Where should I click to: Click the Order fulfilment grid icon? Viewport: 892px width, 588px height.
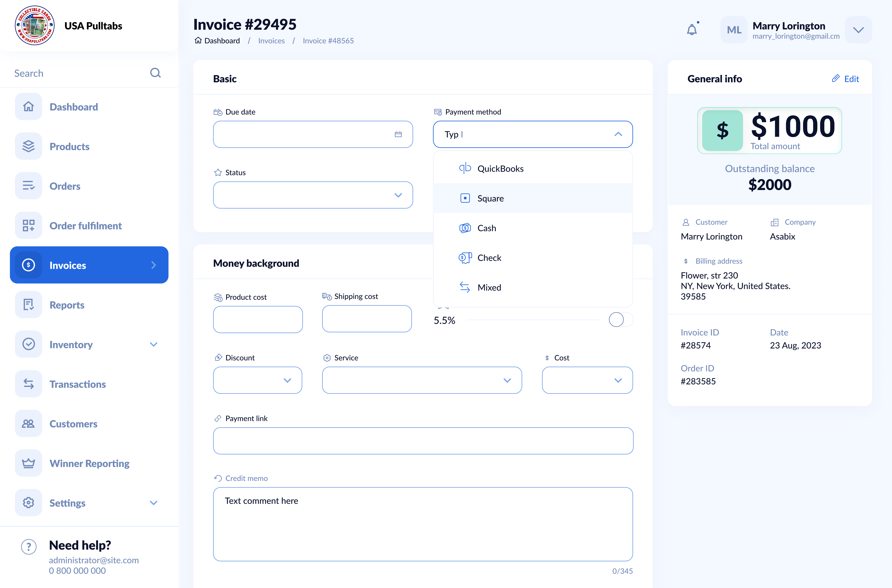pos(28,225)
